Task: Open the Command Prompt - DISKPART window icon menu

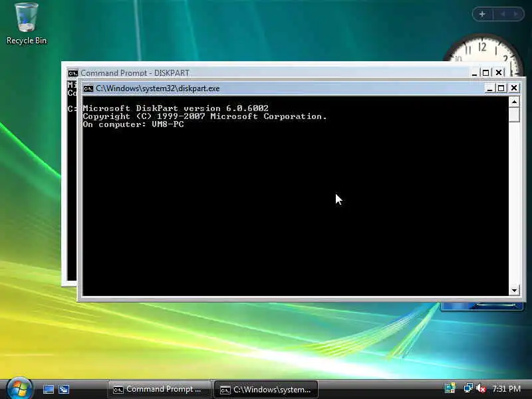Action: coord(72,73)
